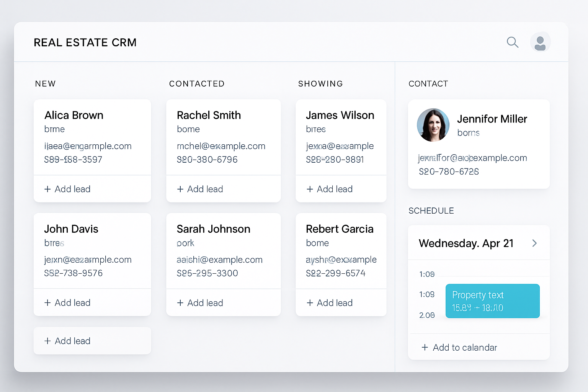Expand the Wednesday Apr 21 schedule chevron
Viewport: 588px width, 392px height.
[x=534, y=243]
